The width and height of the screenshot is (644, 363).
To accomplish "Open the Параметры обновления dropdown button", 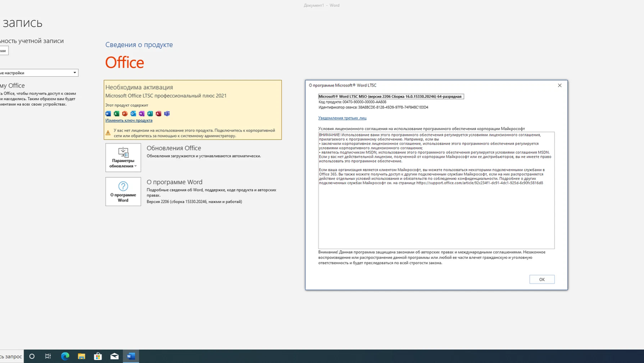I will pos(123,157).
